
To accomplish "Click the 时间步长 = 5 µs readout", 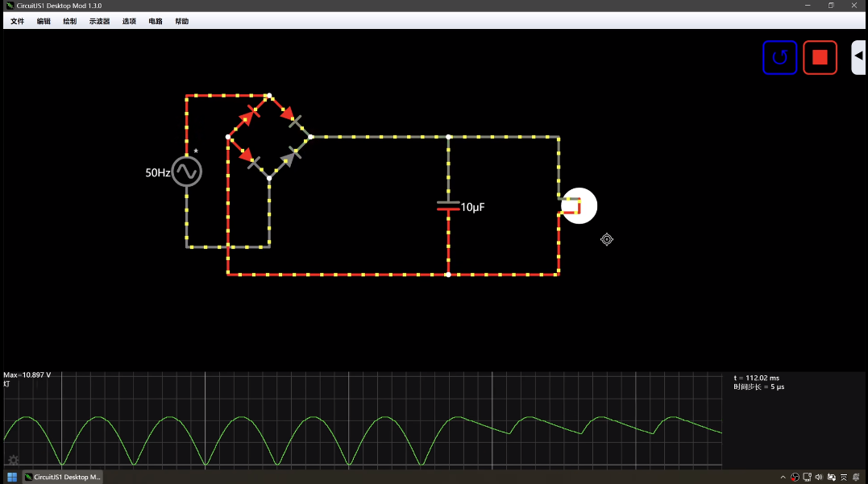I will 759,387.
